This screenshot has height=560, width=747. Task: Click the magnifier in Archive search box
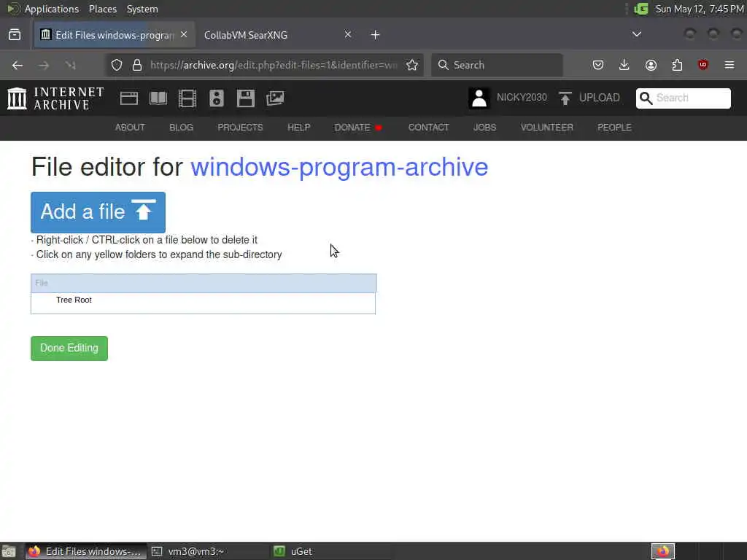pyautogui.click(x=646, y=98)
